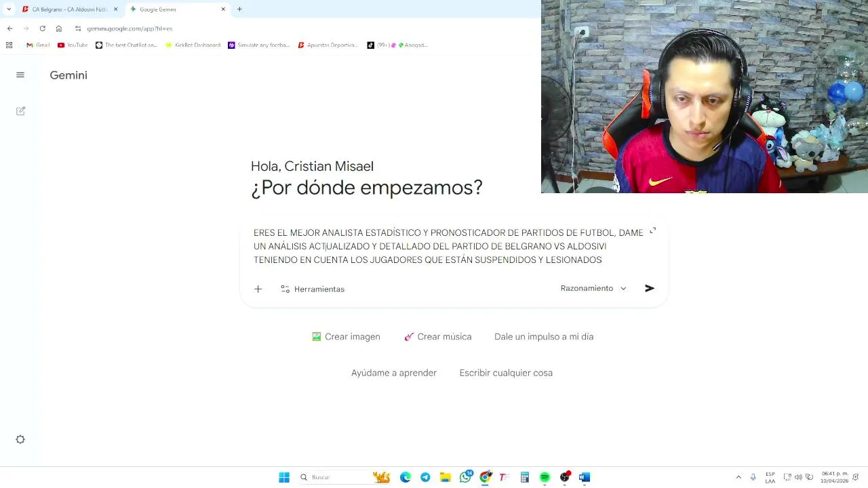Send the prompt with the arrow icon
The image size is (868, 488).
click(649, 288)
